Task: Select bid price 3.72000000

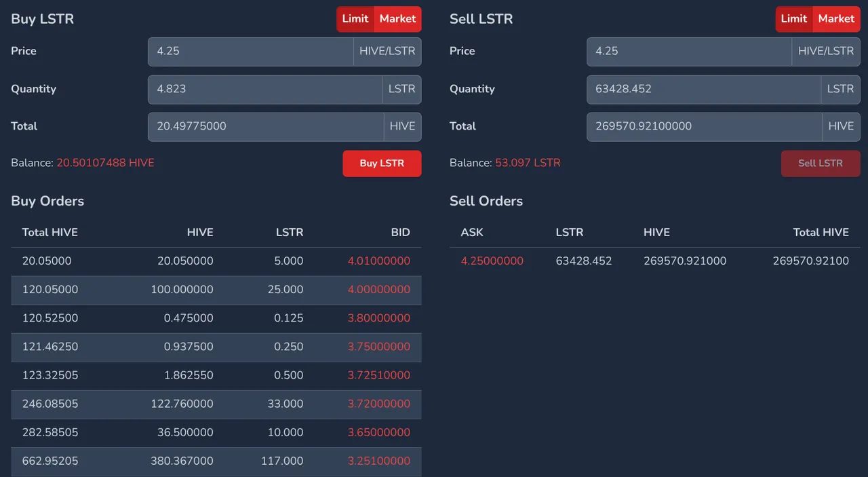Action: pos(378,404)
